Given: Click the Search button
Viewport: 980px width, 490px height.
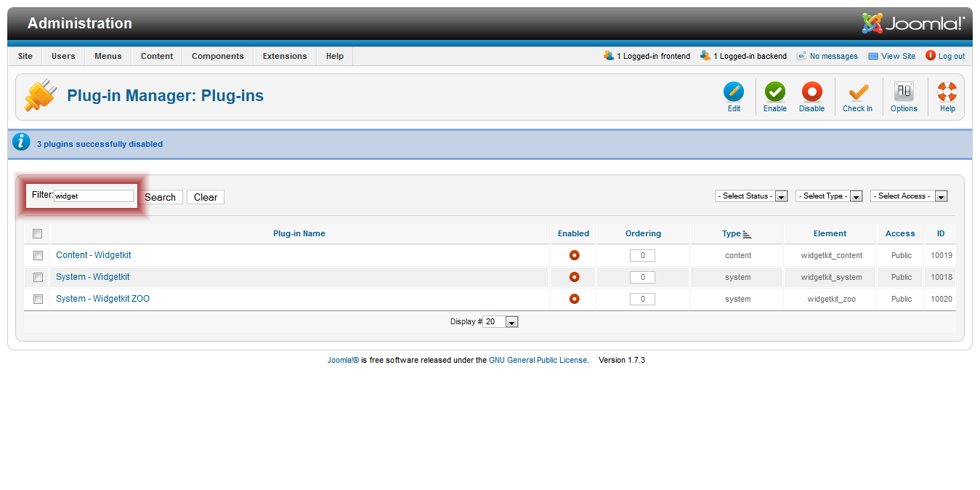Looking at the screenshot, I should [161, 197].
